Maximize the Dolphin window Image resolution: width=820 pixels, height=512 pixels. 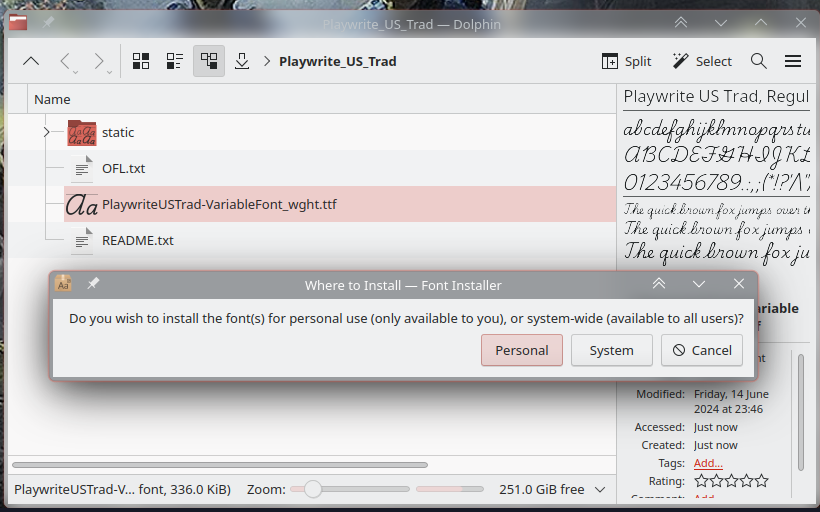761,22
